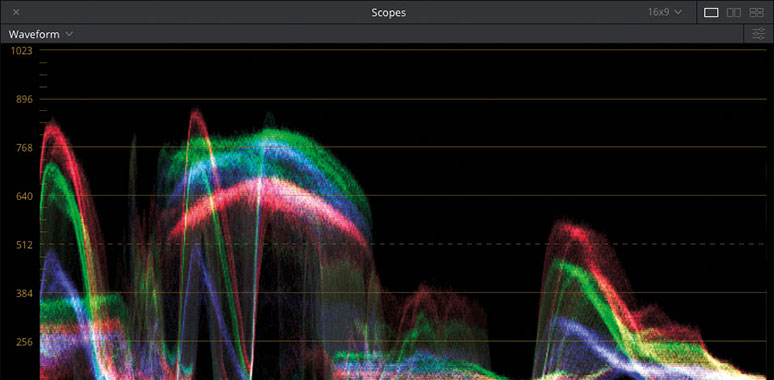Switch to single scope view layout
The width and height of the screenshot is (774, 380).
click(x=711, y=12)
